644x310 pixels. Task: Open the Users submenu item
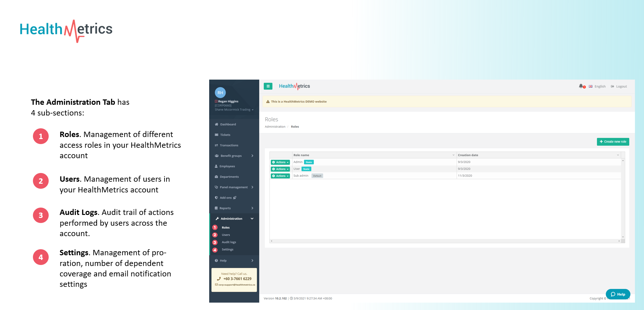pos(226,235)
